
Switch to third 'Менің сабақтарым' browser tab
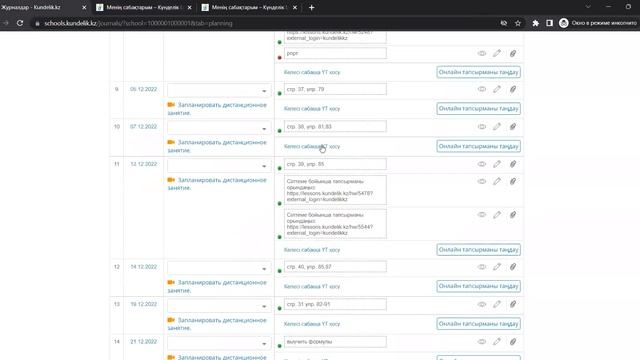tap(249, 7)
